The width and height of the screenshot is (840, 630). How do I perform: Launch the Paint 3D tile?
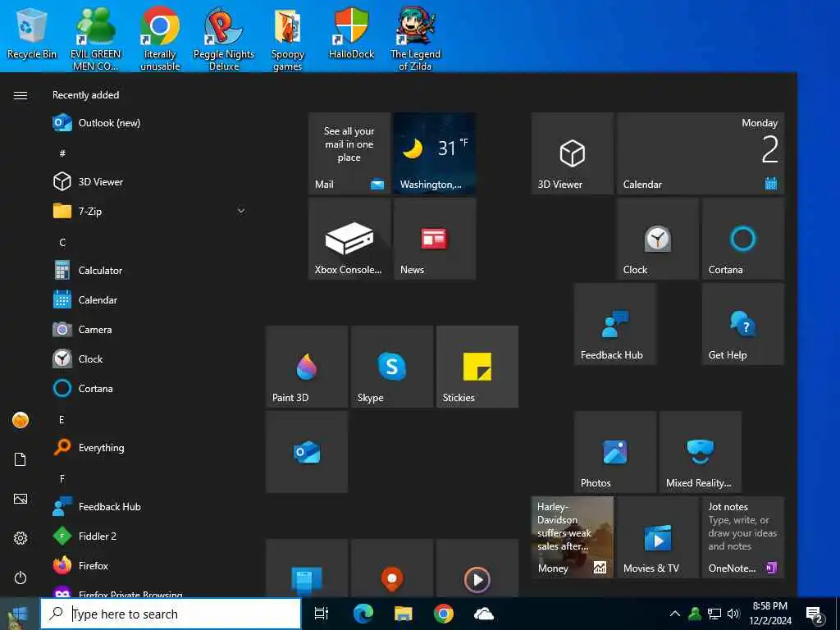click(307, 367)
